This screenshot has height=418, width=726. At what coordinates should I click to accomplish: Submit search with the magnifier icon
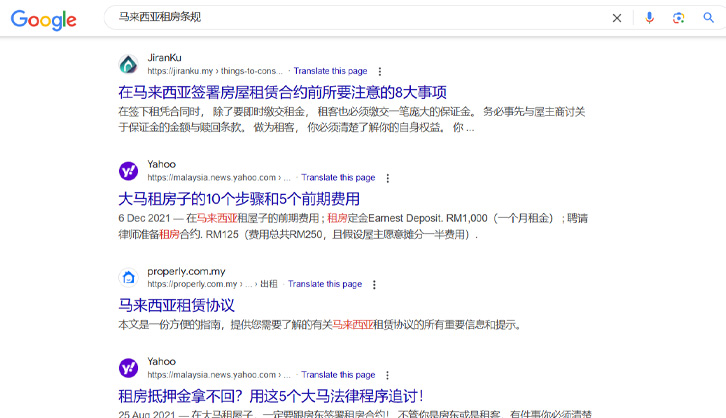click(x=708, y=18)
